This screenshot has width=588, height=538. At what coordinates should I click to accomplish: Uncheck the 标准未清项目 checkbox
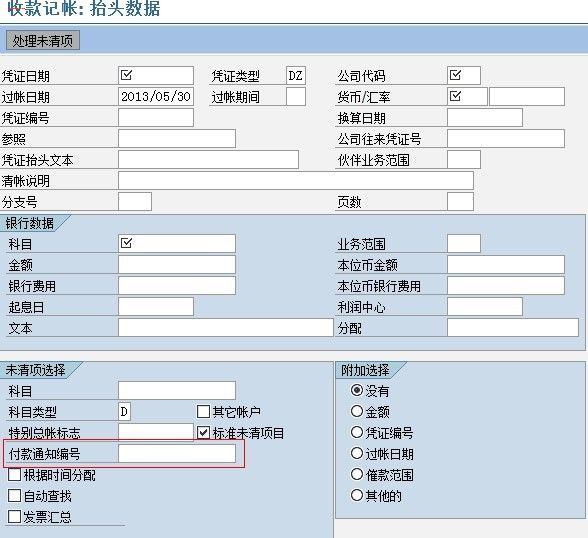pos(203,432)
